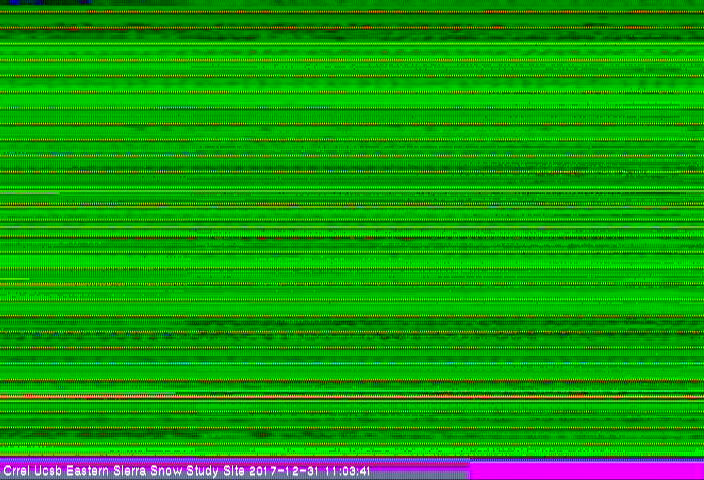Image resolution: width=704 pixels, height=480 pixels.
Task: Click the center of the green camera image
Action: (x=352, y=230)
